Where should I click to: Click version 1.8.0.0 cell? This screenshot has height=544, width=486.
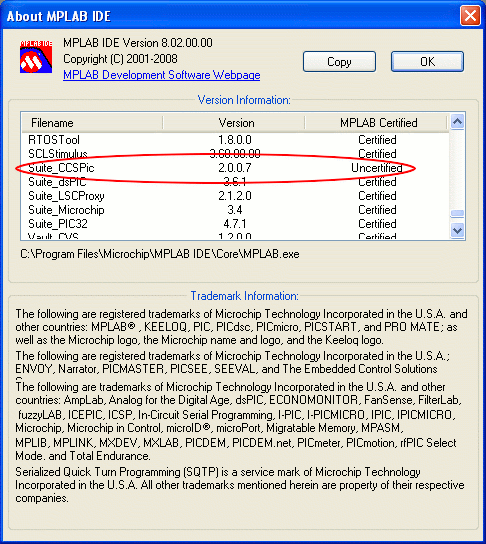235,140
